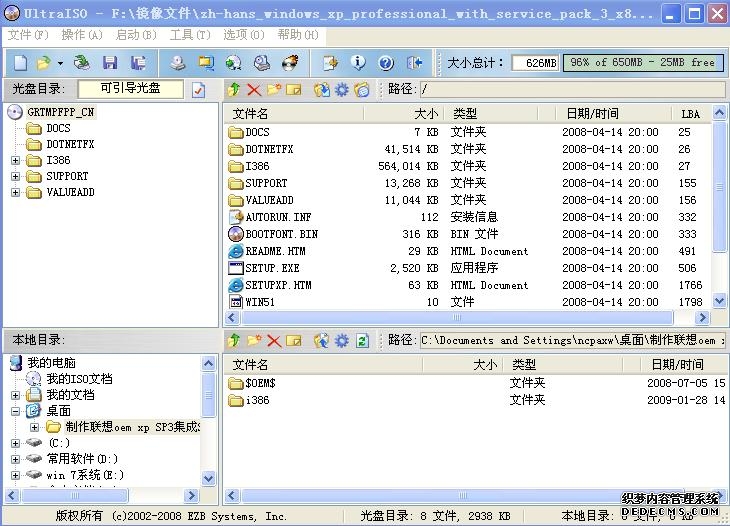This screenshot has height=526, width=730.
Task: Expand the (C:) drive node
Action: 15,443
